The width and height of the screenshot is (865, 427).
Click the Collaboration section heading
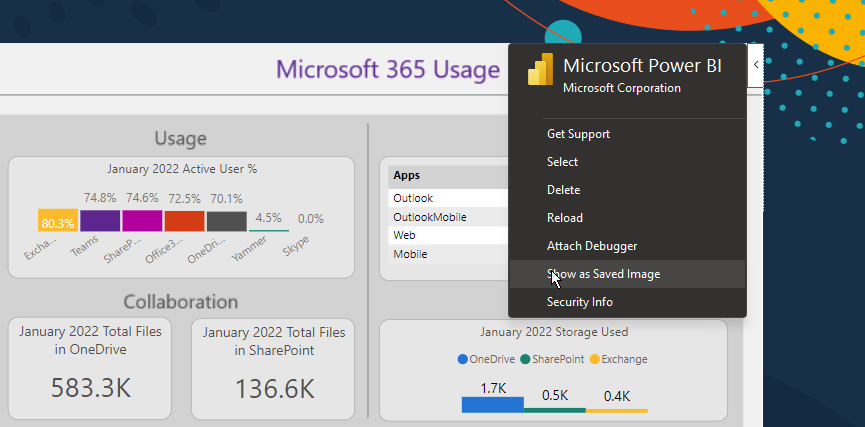coord(180,302)
